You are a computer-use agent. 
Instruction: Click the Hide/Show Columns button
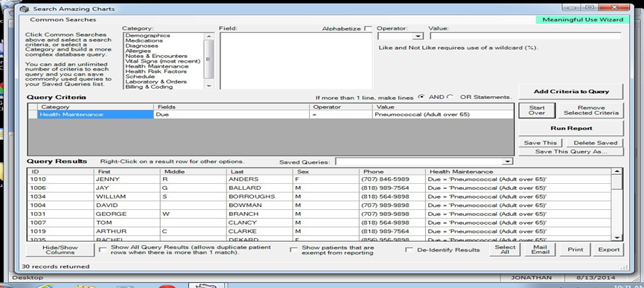click(60, 250)
